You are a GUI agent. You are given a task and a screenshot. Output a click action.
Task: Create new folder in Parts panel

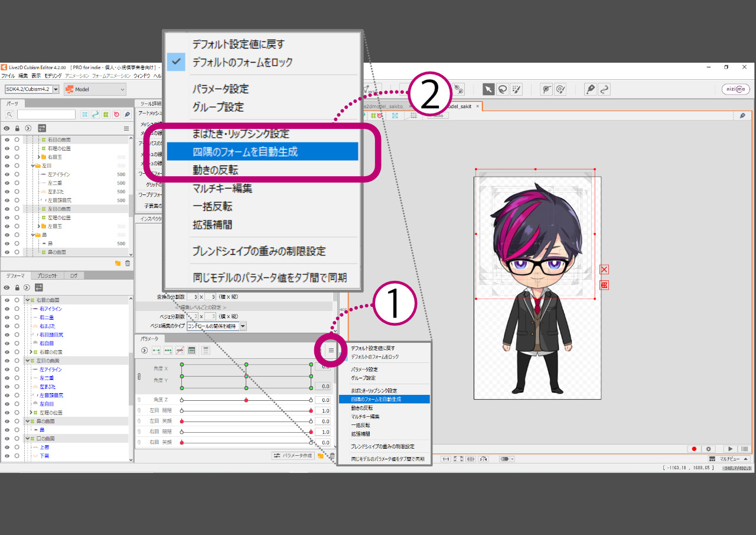click(118, 263)
